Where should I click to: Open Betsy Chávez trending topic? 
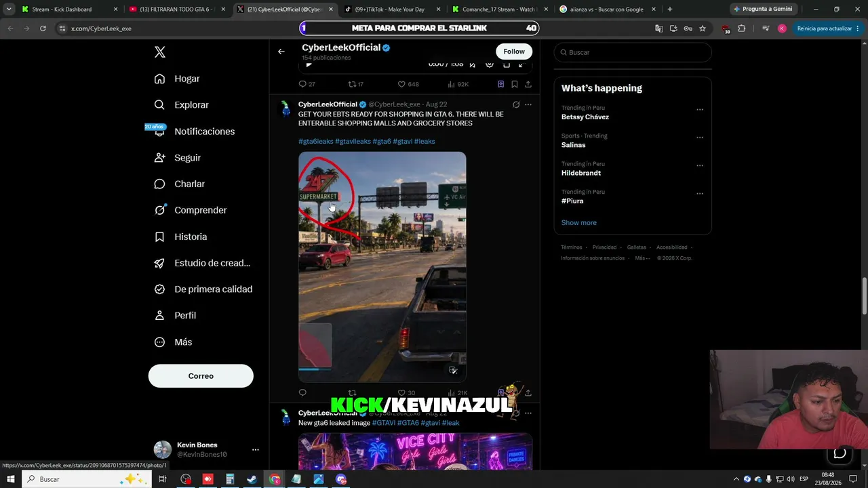[585, 117]
